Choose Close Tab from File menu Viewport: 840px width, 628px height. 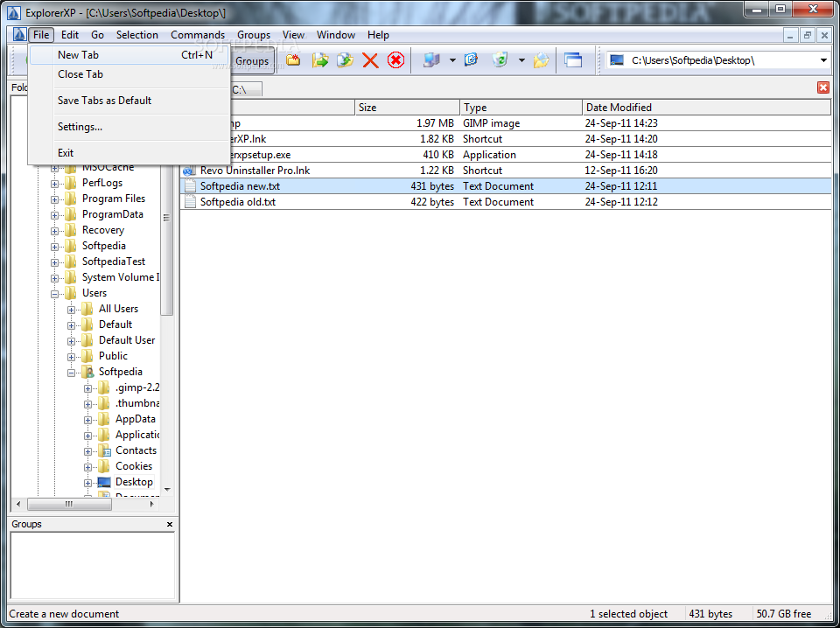click(129, 74)
